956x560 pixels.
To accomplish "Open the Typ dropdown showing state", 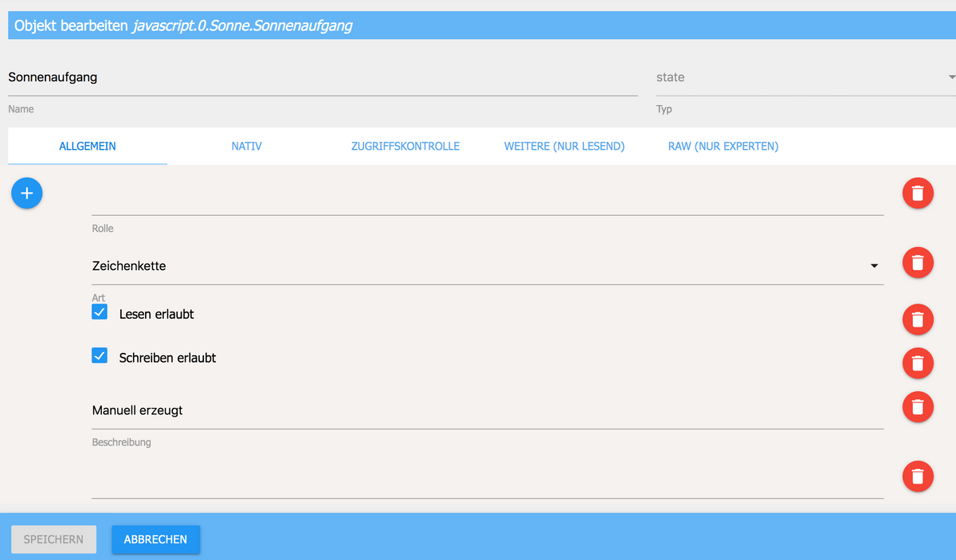I will click(x=805, y=77).
